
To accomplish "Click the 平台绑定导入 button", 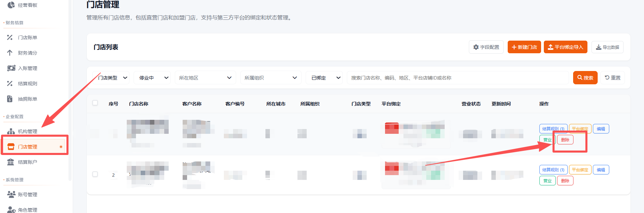I will 566,47.
